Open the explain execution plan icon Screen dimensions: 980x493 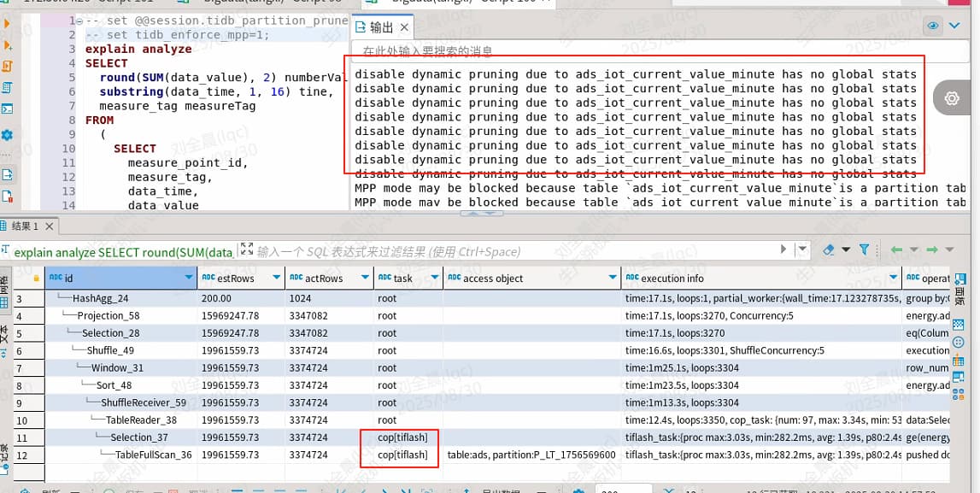click(x=8, y=87)
